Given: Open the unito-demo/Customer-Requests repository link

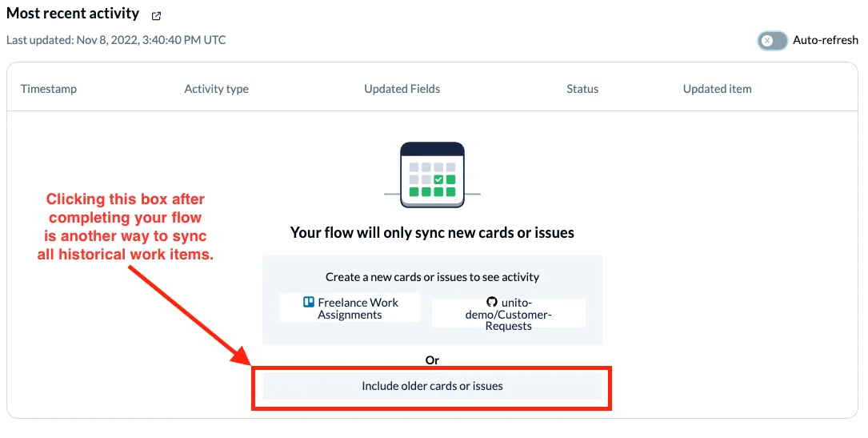Looking at the screenshot, I should (509, 314).
